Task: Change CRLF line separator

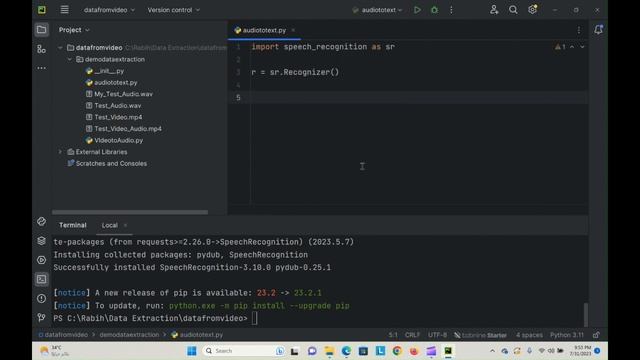Action: 412,335
